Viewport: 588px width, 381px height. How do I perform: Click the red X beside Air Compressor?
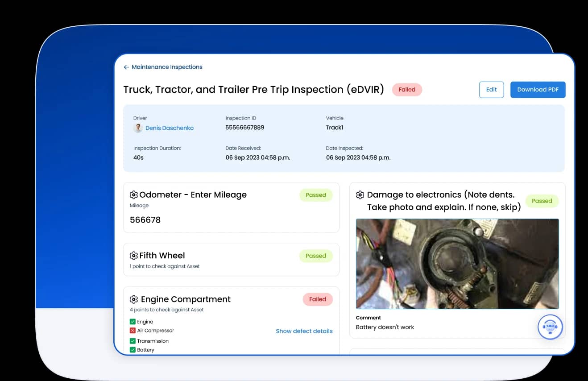coord(133,330)
